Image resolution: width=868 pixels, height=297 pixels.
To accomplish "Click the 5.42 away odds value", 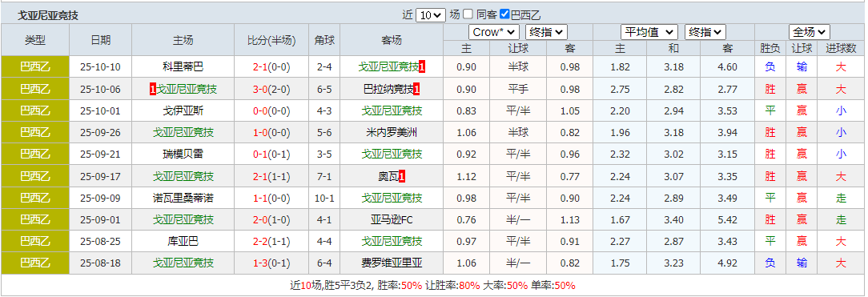I will click(x=727, y=220).
